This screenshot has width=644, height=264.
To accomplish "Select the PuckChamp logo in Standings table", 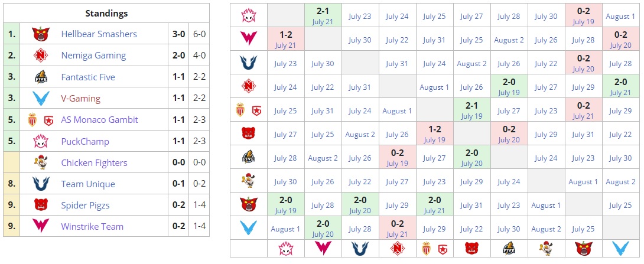I will coord(40,141).
